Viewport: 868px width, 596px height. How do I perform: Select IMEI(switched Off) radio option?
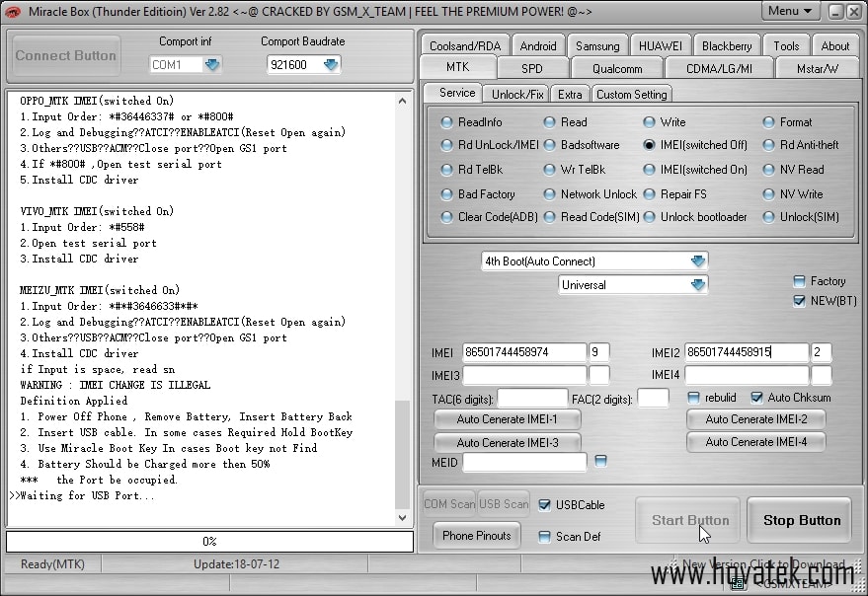649,145
